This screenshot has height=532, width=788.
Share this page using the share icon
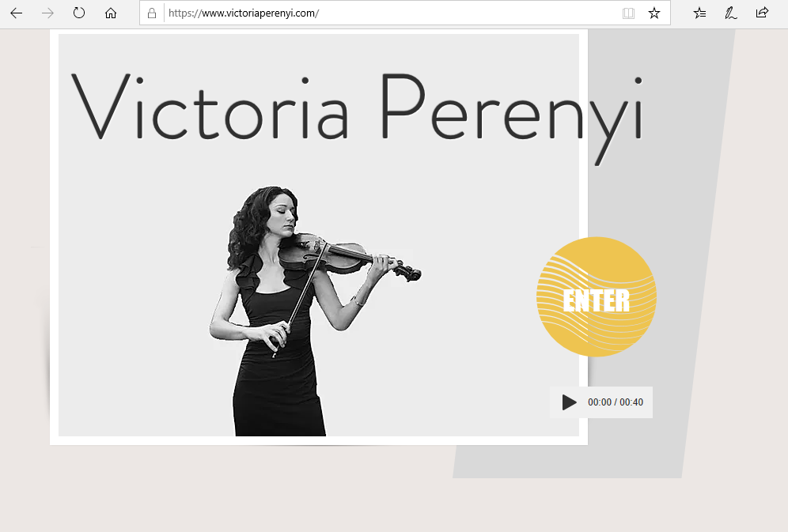click(762, 13)
